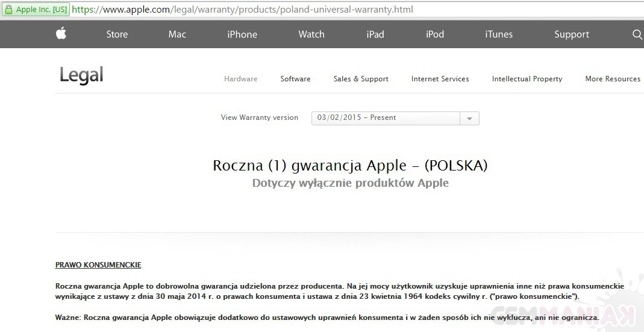644x332 pixels.
Task: Click the Legal heading link
Action: click(x=81, y=75)
